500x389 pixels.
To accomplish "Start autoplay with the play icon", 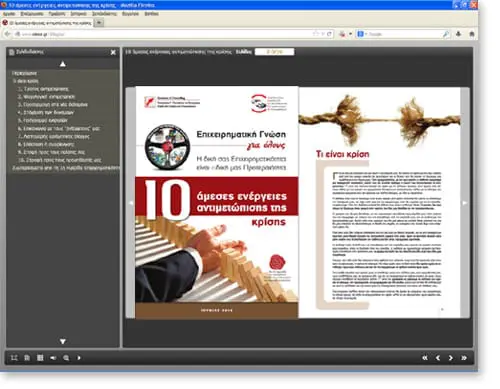I will coord(79,358).
